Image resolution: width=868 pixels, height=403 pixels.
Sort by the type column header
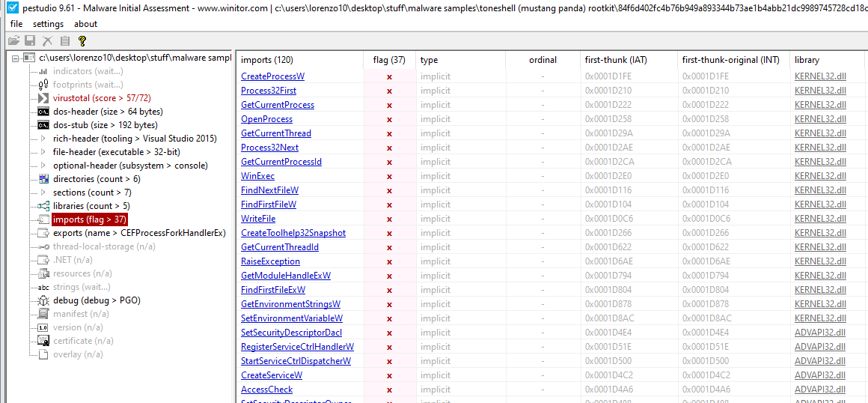point(461,60)
